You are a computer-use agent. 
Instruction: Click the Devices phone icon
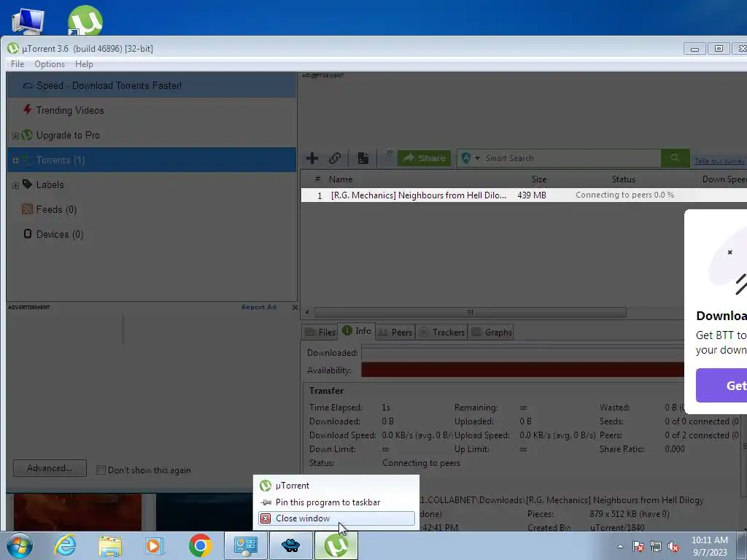click(28, 234)
